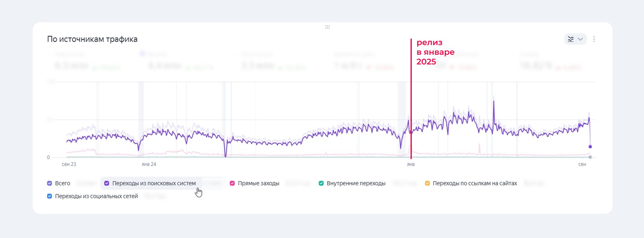Click the янв 24 axis label

pyautogui.click(x=149, y=164)
